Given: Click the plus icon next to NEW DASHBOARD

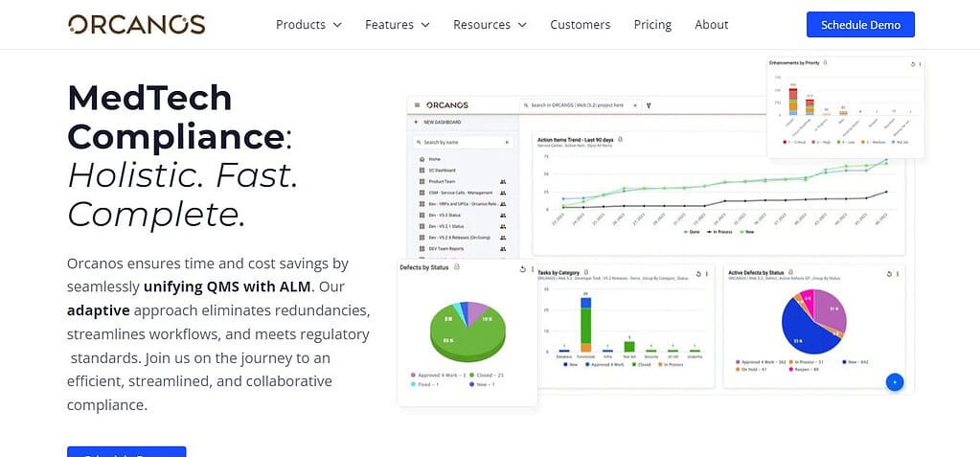Looking at the screenshot, I should pyautogui.click(x=417, y=123).
